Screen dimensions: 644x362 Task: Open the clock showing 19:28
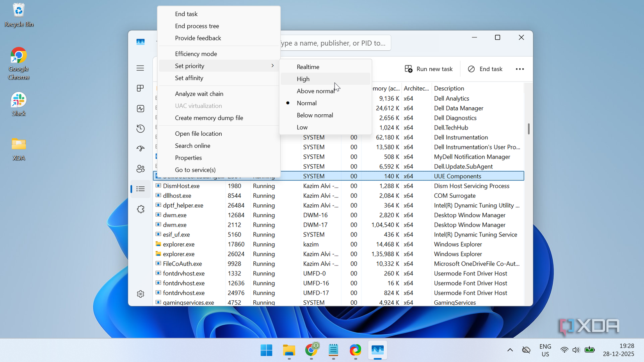618,350
